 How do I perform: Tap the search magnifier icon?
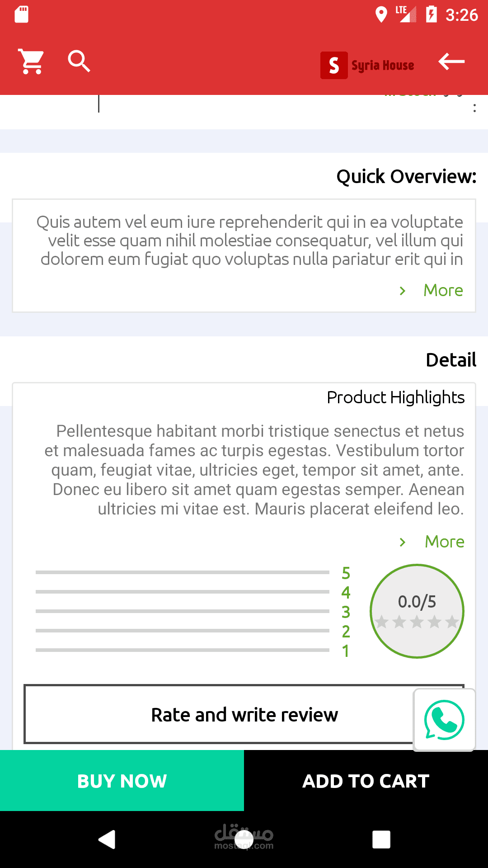pos(79,61)
